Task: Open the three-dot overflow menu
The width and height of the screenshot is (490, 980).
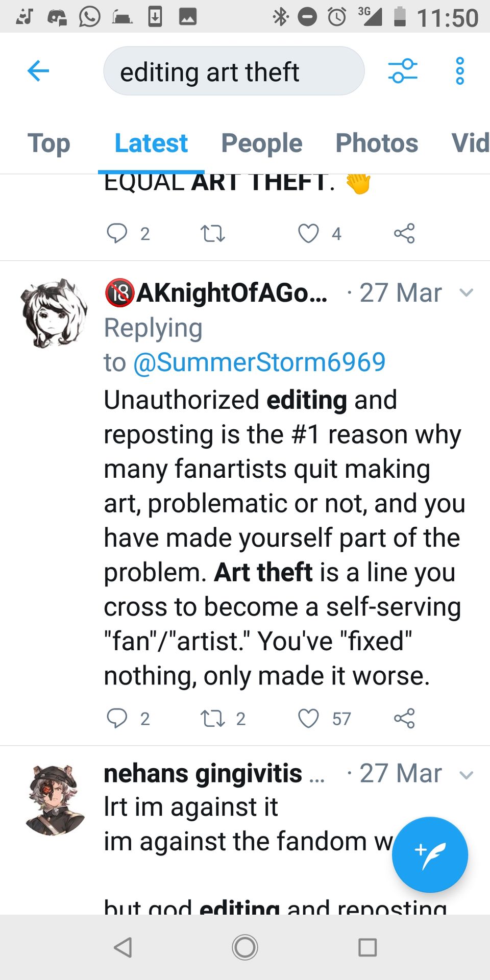Action: [x=460, y=71]
